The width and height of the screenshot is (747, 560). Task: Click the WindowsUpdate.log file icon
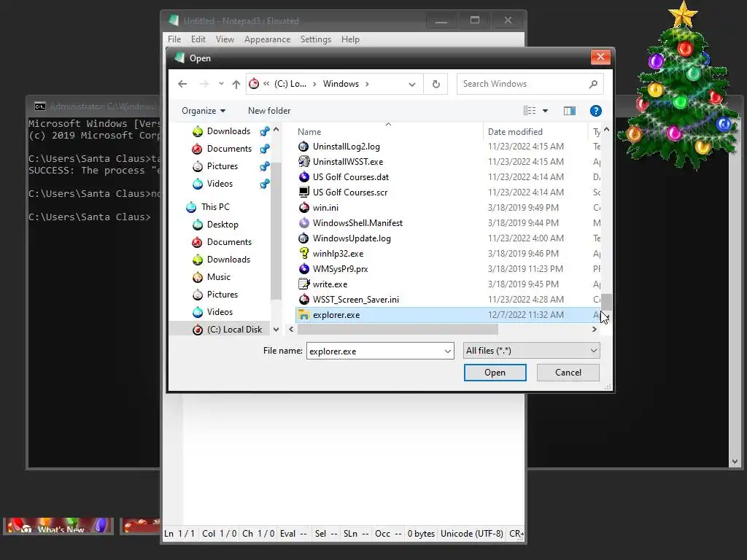303,238
